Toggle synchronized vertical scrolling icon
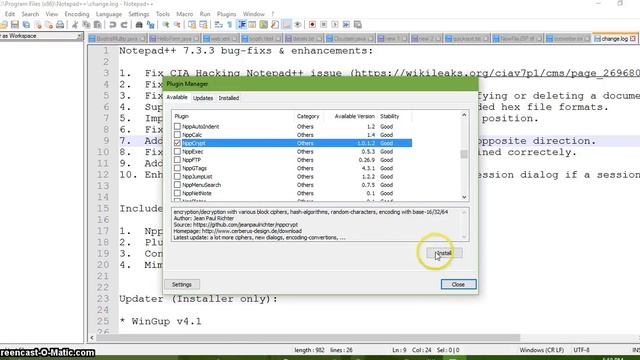 pyautogui.click(x=192, y=25)
